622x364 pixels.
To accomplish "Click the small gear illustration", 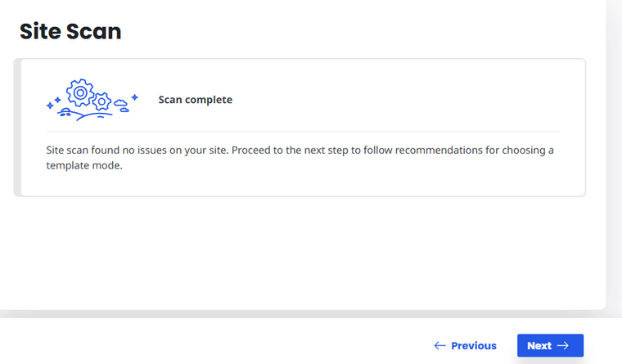I will [102, 101].
